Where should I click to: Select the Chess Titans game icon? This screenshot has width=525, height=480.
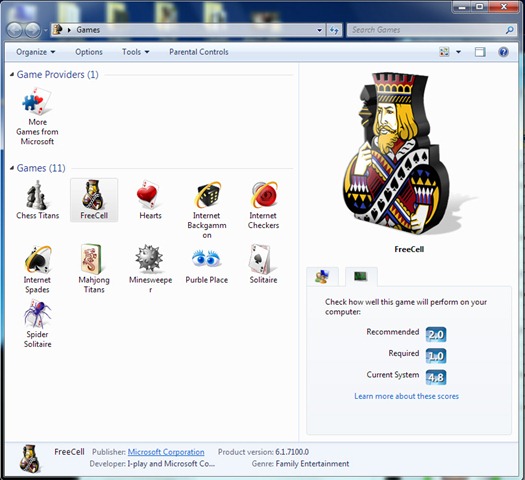(37, 195)
